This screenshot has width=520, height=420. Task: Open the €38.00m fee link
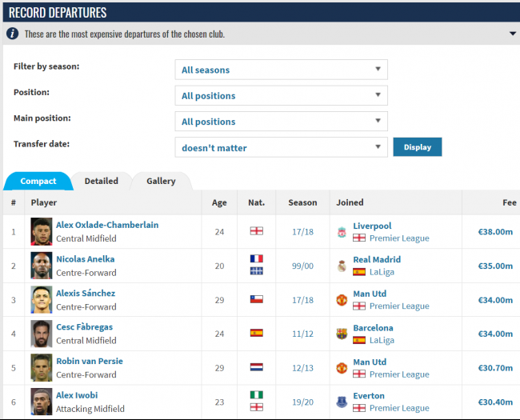[x=495, y=232]
